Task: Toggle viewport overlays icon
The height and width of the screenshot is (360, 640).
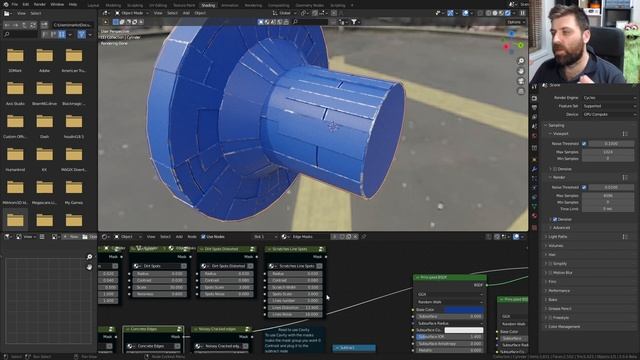Action: click(465, 13)
